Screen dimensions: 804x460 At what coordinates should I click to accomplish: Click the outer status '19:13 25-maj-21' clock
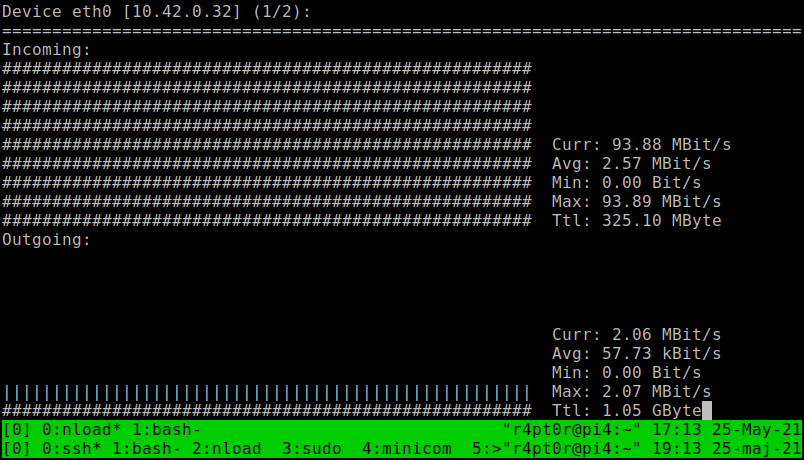727,449
